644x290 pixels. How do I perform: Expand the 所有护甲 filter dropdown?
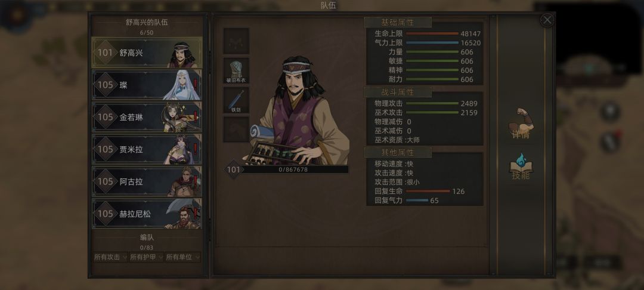146,257
